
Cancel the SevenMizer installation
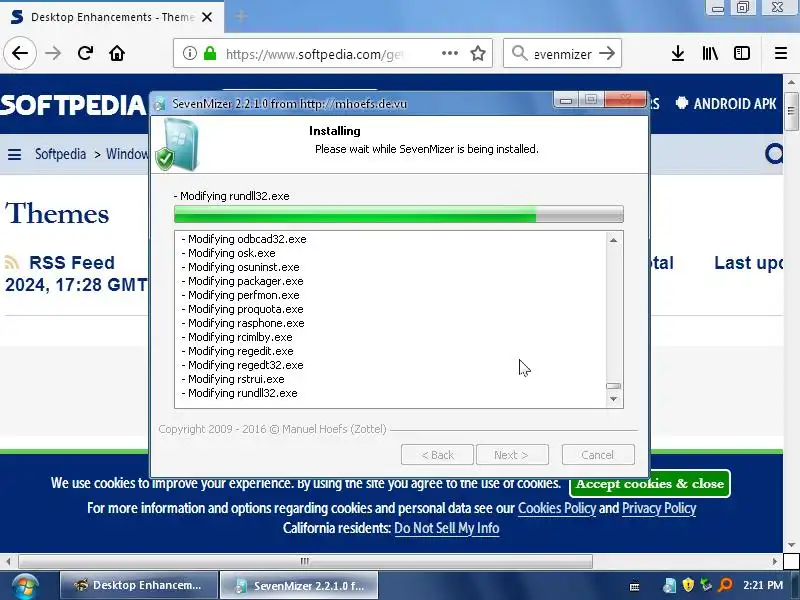point(598,455)
